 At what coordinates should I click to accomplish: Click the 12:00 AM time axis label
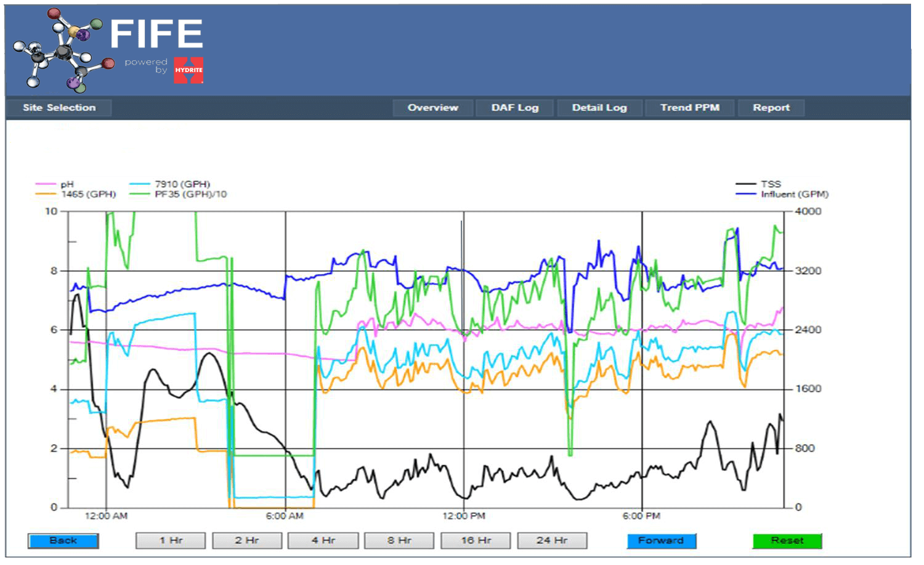pyautogui.click(x=106, y=516)
